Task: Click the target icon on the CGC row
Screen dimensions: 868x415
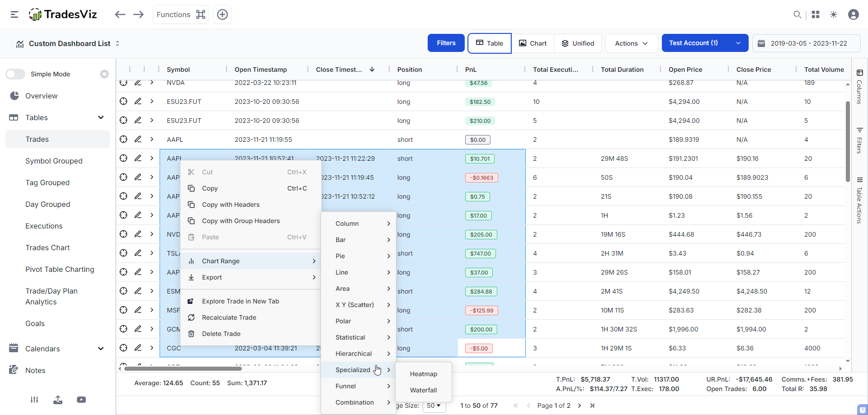Action: point(123,348)
